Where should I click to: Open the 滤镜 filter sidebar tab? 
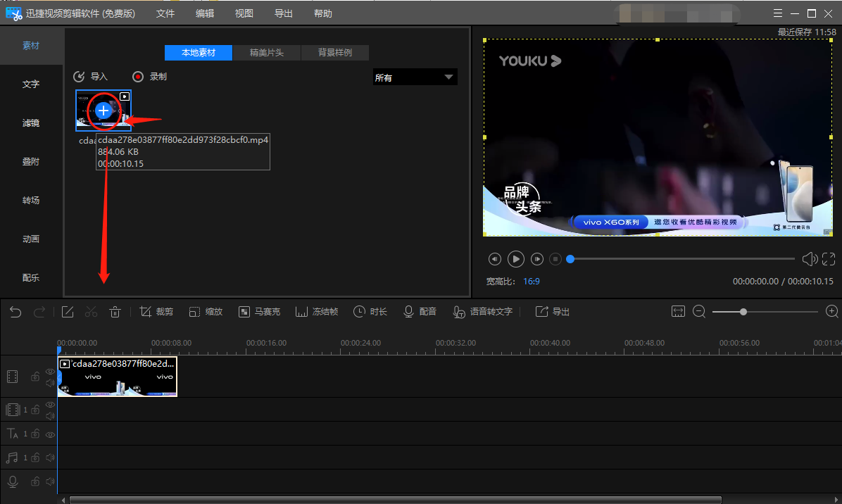(31, 123)
